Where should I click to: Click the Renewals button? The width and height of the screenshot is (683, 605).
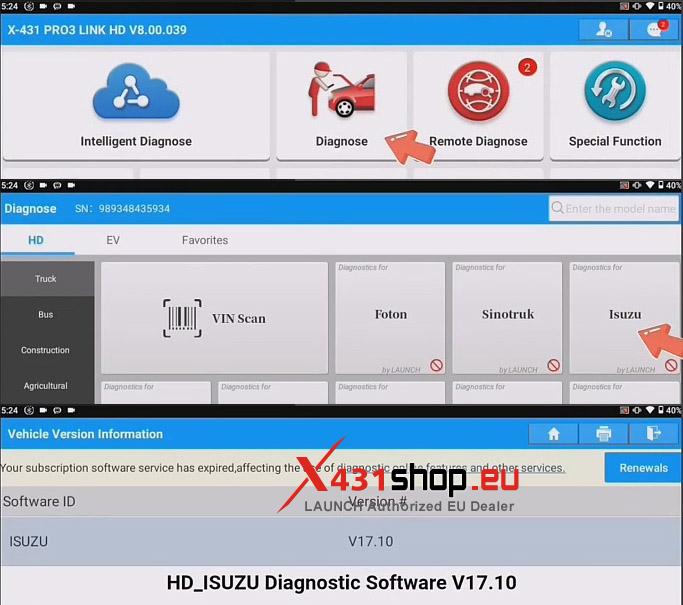tap(643, 468)
